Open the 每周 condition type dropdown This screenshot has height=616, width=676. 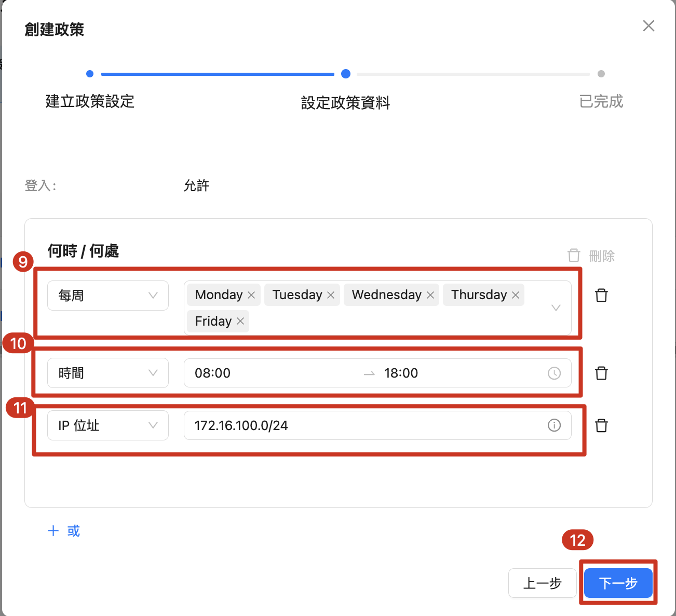108,296
